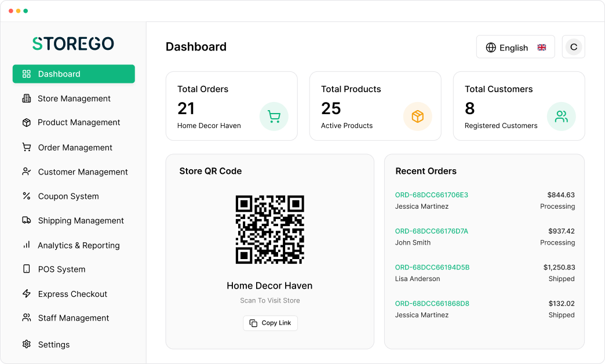Click the Coupon System percent icon
This screenshot has height=364, width=605.
point(26,196)
